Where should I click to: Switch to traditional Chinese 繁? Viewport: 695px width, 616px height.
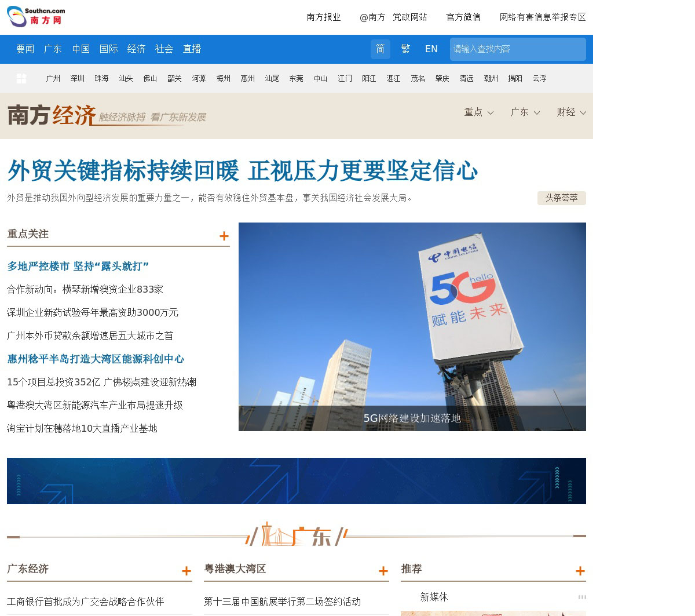[406, 49]
